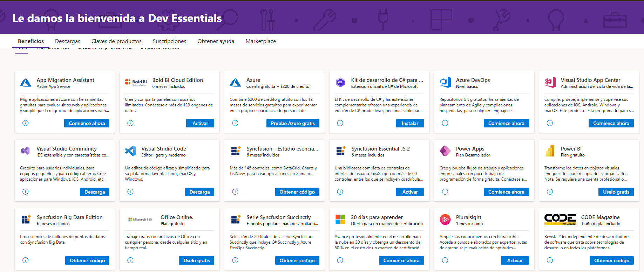Click the Pluralsight logo icon
The width and height of the screenshot is (644, 272).
pyautogui.click(x=445, y=219)
